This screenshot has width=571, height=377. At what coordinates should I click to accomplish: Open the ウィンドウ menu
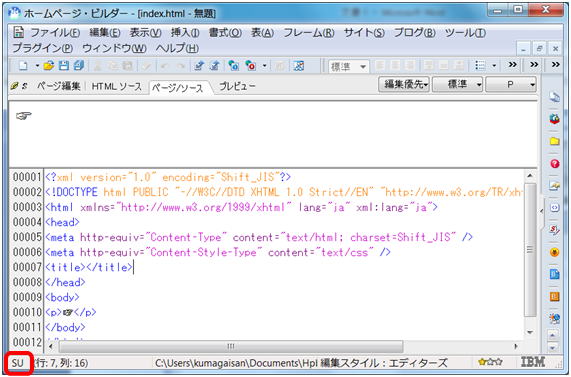(114, 48)
